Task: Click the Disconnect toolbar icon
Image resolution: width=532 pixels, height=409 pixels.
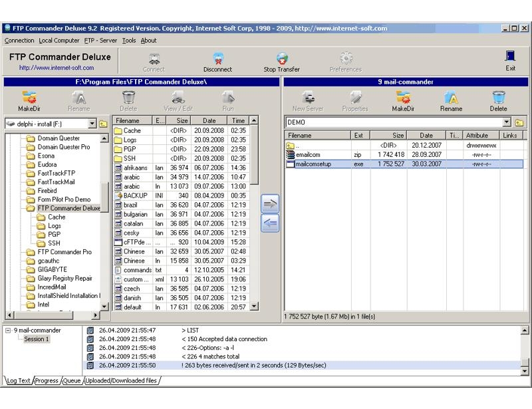Action: [218, 59]
